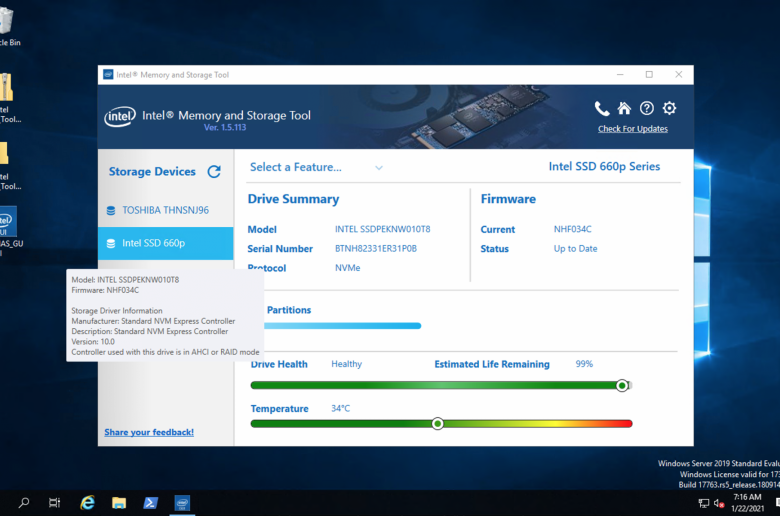
Task: Select TOSHIBA THNSNJ96 storage device
Action: coord(166,210)
